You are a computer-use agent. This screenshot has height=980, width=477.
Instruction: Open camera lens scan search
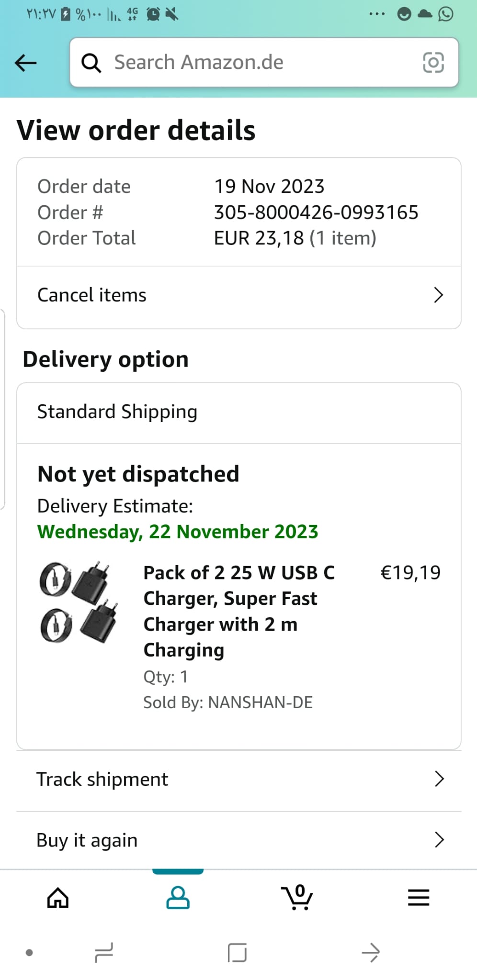pos(433,63)
